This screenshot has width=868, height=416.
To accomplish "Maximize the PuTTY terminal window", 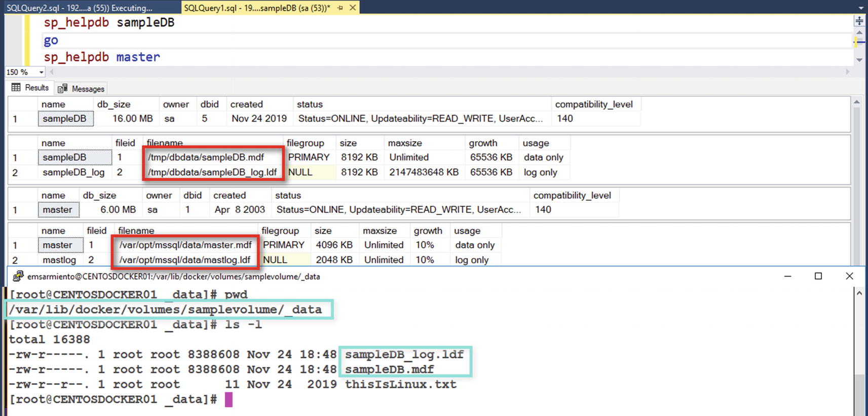I will (x=818, y=276).
